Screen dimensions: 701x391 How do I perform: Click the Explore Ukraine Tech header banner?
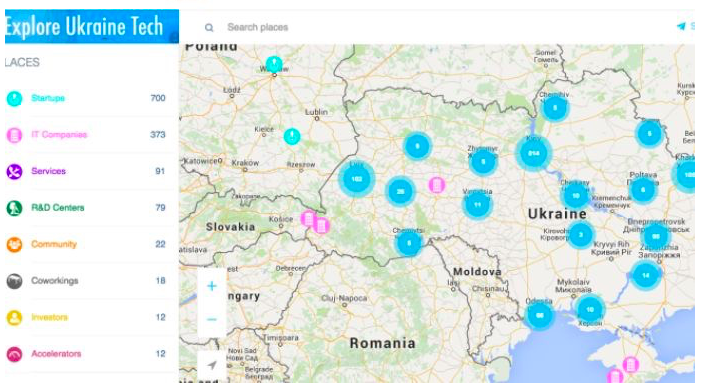pyautogui.click(x=92, y=26)
